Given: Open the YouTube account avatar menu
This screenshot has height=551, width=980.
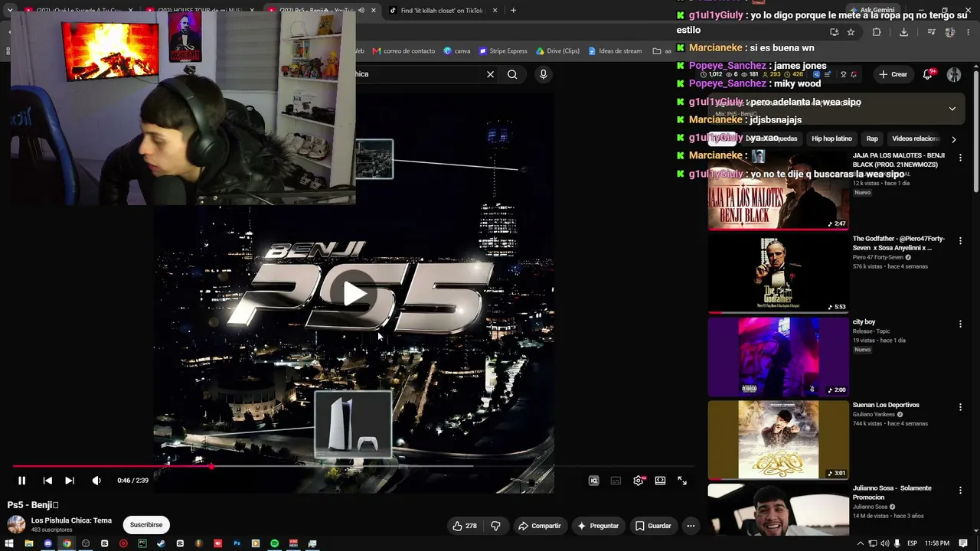Looking at the screenshot, I should [x=954, y=74].
